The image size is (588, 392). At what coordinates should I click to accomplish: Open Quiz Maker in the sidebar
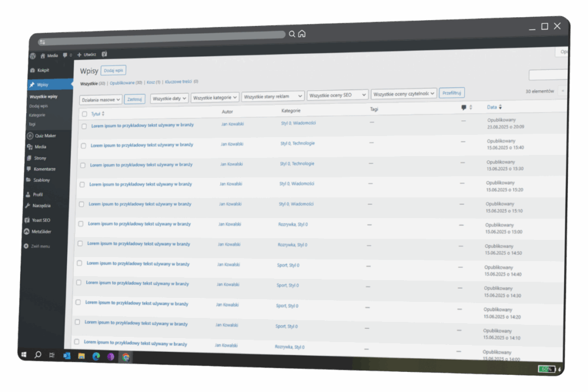(x=45, y=136)
